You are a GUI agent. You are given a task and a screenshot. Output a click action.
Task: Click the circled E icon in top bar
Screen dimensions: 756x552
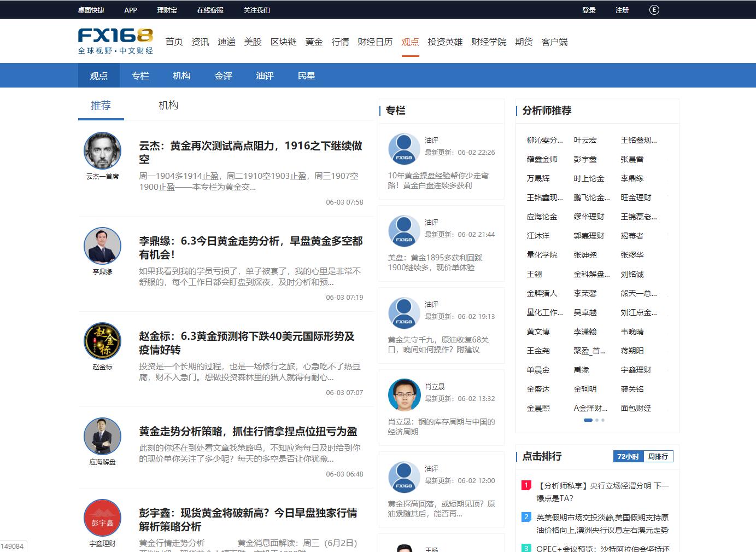(654, 10)
